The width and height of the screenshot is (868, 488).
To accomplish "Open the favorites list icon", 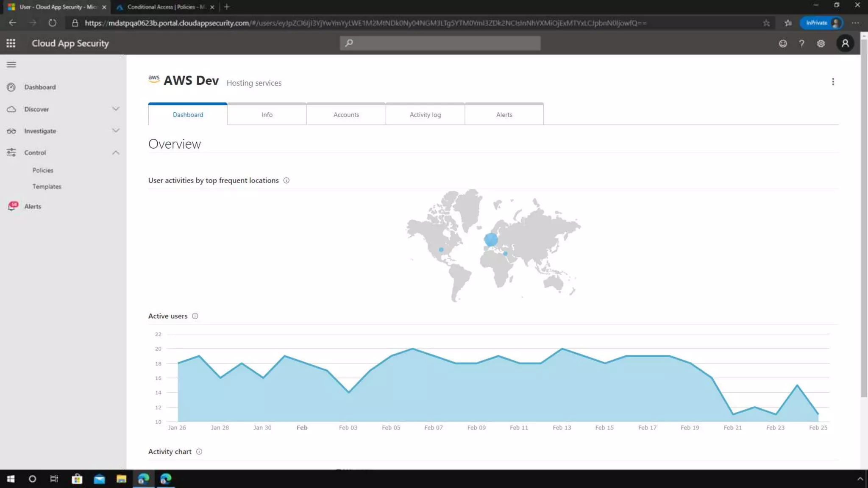I will pos(788,23).
